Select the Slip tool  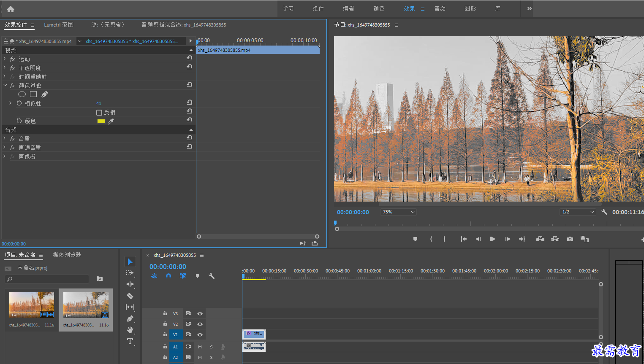click(130, 307)
